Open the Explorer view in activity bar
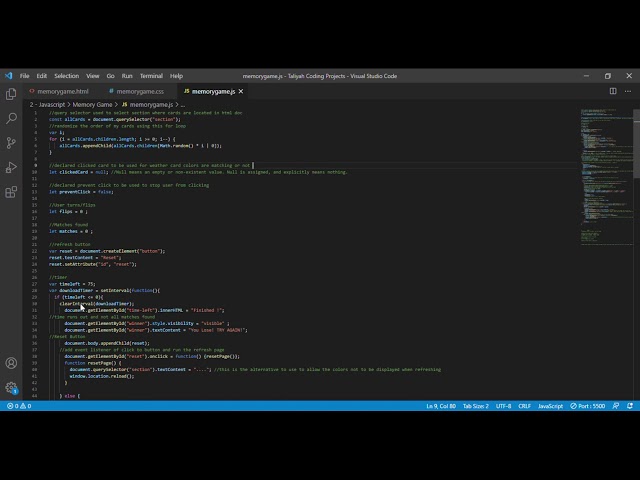640x480 pixels. click(11, 94)
